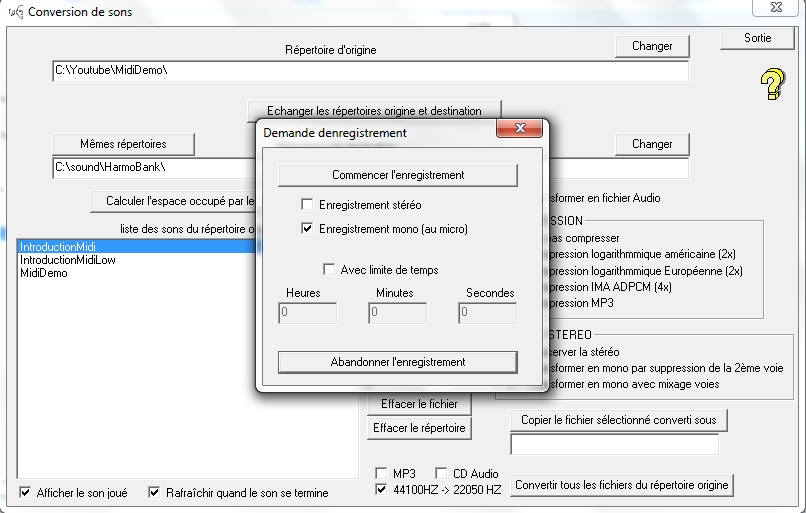Enable Enregistrement stéréo checkbox
The image size is (806, 513).
click(x=308, y=204)
